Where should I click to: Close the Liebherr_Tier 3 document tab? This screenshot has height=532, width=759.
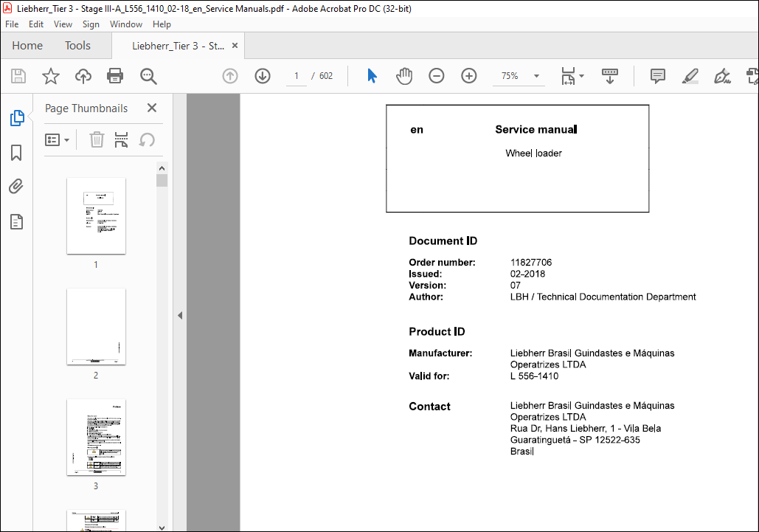pyautogui.click(x=235, y=46)
